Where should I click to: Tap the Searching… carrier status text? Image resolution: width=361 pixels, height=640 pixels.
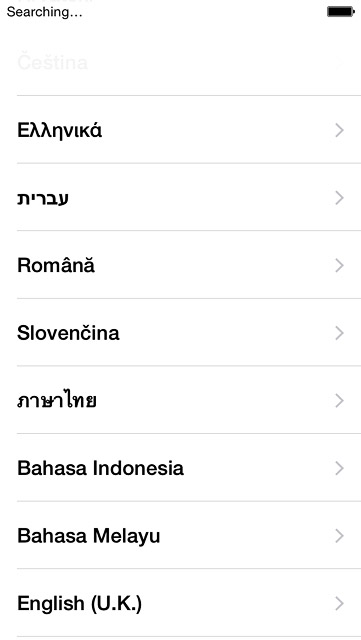(45, 12)
